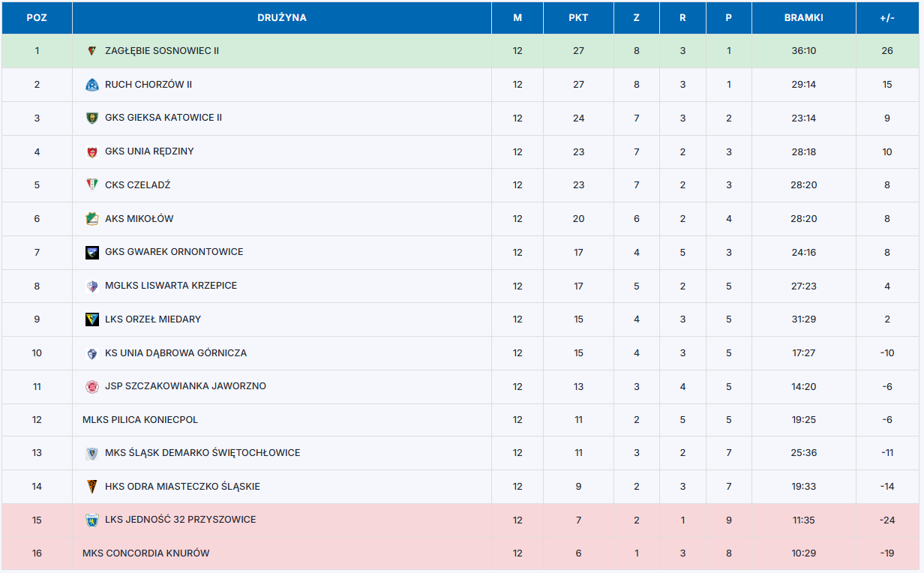Click the Ruch Chorzów II team logo
The width and height of the screenshot is (924, 573).
92,85
